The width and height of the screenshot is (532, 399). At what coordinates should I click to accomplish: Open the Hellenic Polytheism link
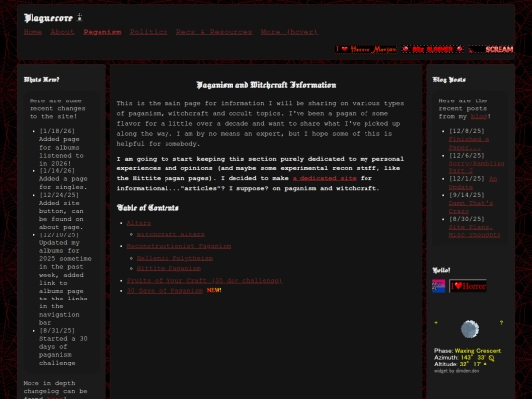[174, 258]
